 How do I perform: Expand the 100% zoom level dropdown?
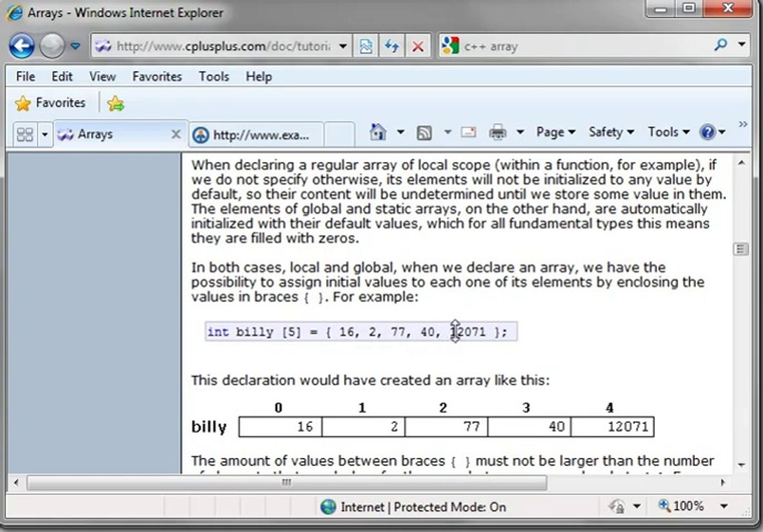click(724, 506)
